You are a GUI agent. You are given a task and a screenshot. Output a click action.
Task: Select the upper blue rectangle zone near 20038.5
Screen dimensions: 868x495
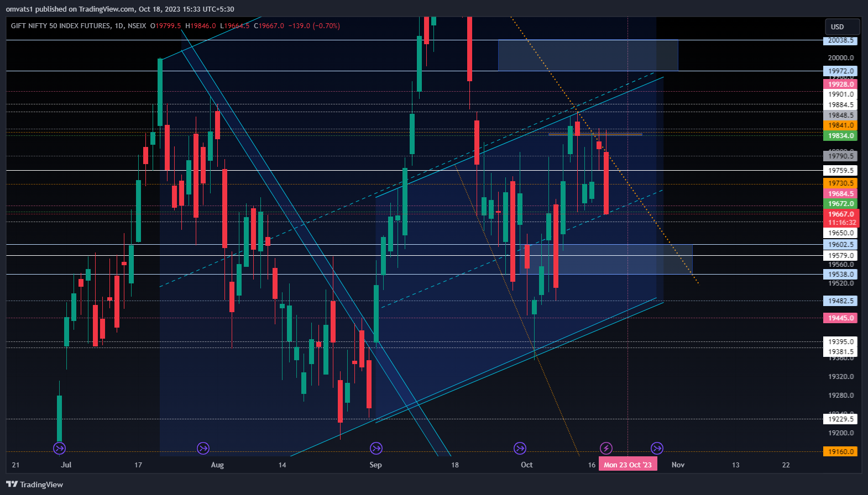click(x=588, y=55)
